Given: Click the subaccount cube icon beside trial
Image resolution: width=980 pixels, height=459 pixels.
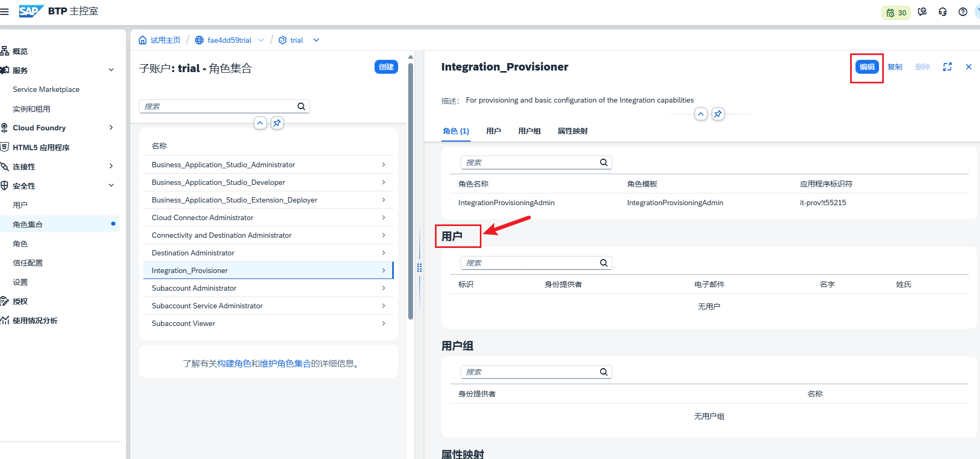Looking at the screenshot, I should [283, 40].
